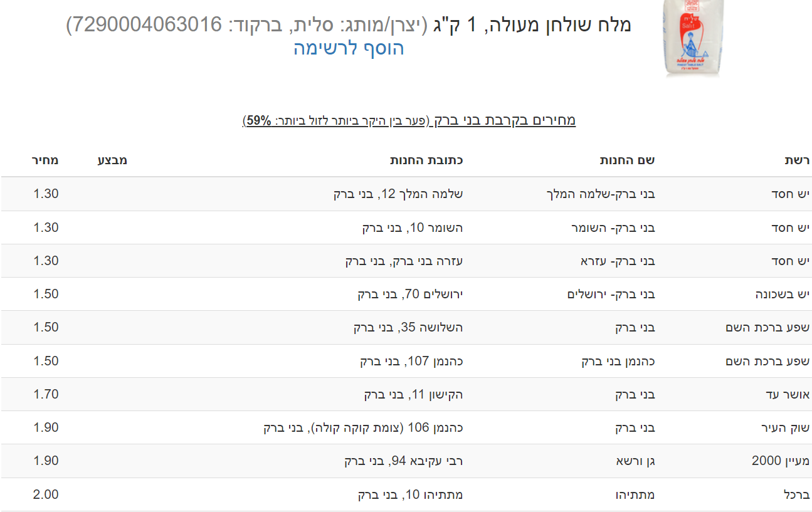The height and width of the screenshot is (512, 812).
Task: Click the 'אושר עד' chain name
Action: pyautogui.click(x=789, y=394)
